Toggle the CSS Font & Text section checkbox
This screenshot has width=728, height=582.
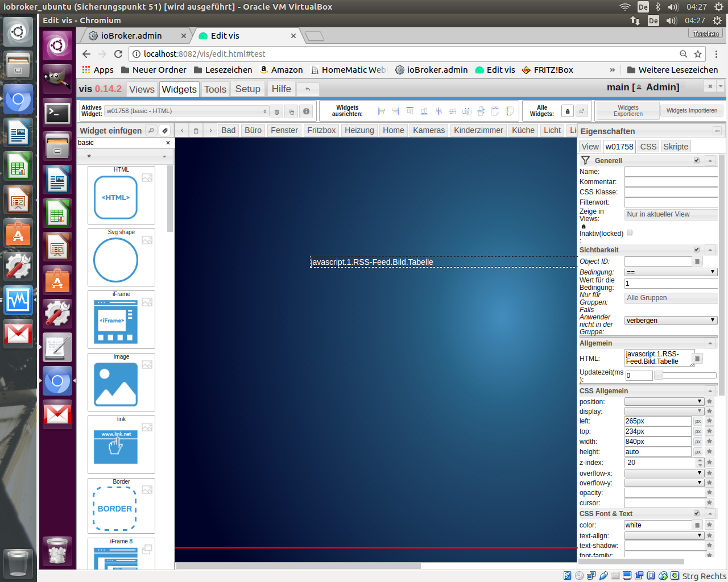tap(697, 513)
